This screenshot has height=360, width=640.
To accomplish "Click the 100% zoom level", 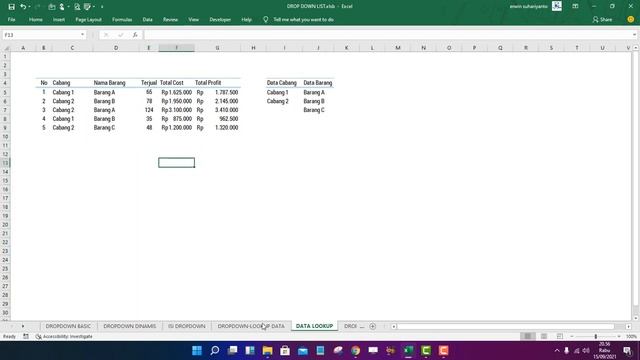I will [x=631, y=336].
